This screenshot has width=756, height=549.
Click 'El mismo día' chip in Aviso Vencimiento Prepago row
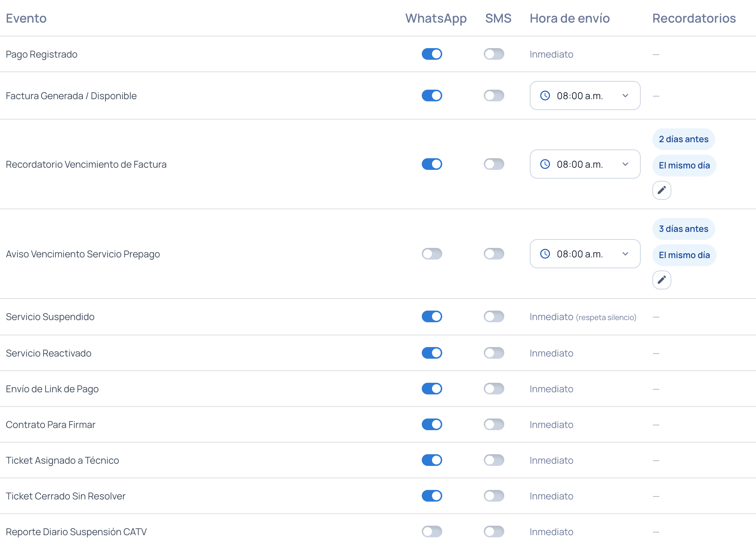click(684, 255)
